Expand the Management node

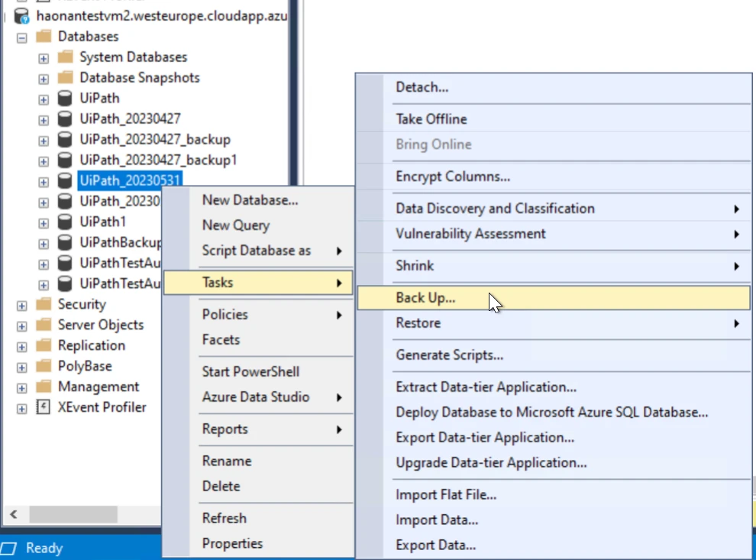(x=21, y=388)
